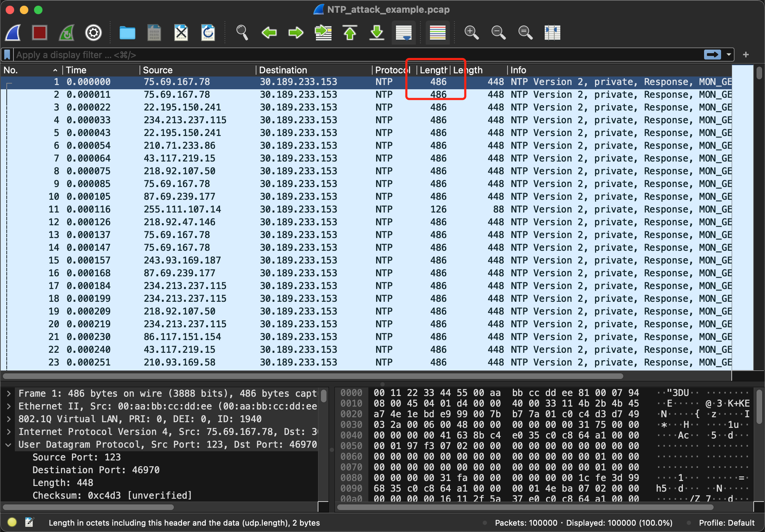Screen dimensions: 765x532
Task: Click the resize columns icon
Action: pyautogui.click(x=552, y=33)
